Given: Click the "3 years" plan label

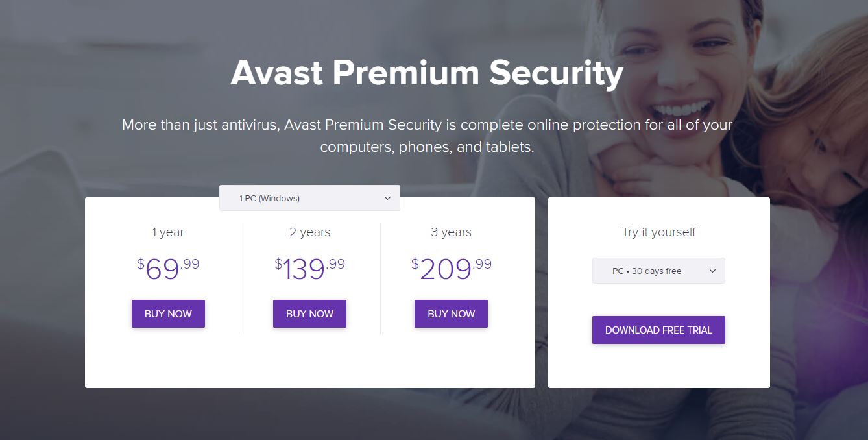Looking at the screenshot, I should pyautogui.click(x=451, y=232).
